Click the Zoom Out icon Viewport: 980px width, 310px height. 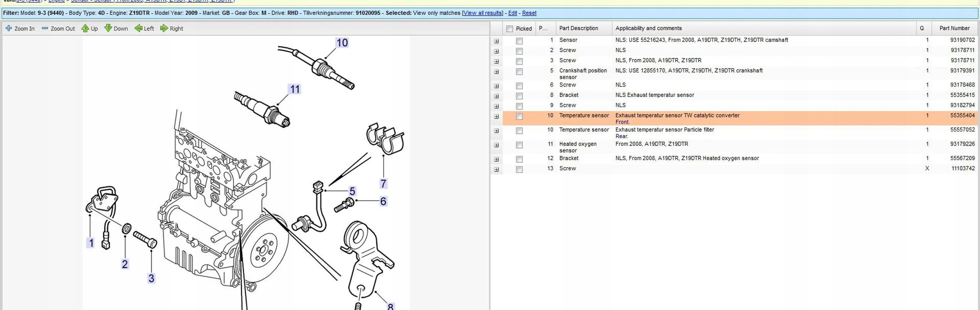click(x=45, y=28)
